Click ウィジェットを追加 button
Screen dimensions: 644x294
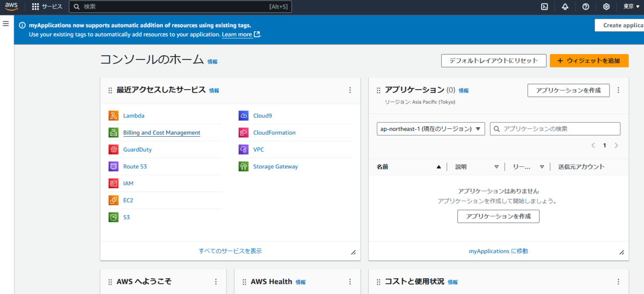coord(589,61)
